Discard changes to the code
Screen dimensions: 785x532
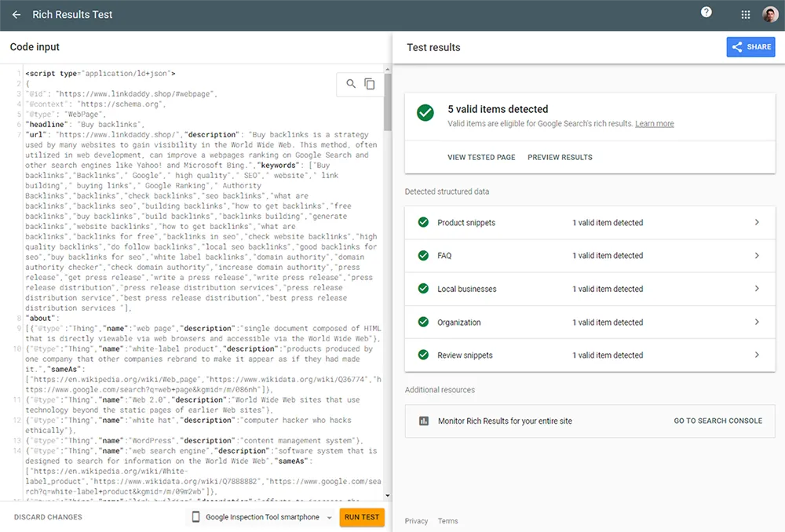(48, 517)
